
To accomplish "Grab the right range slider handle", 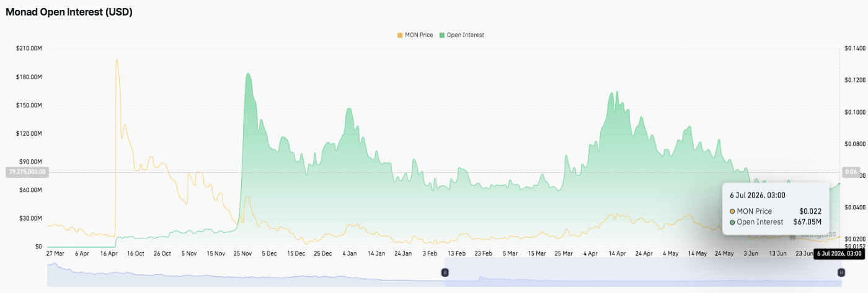I will (x=841, y=273).
